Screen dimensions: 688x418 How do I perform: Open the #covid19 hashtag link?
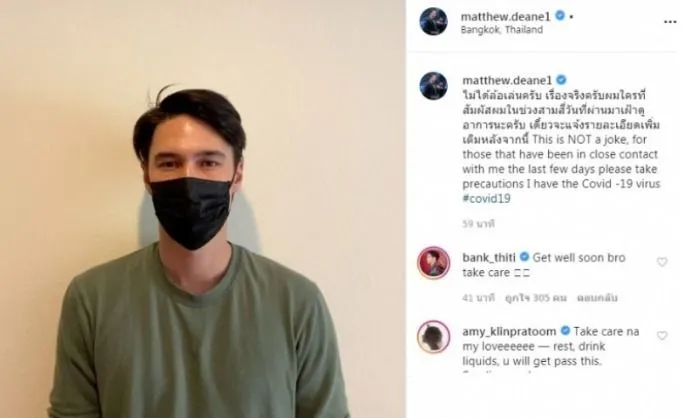[x=486, y=199]
